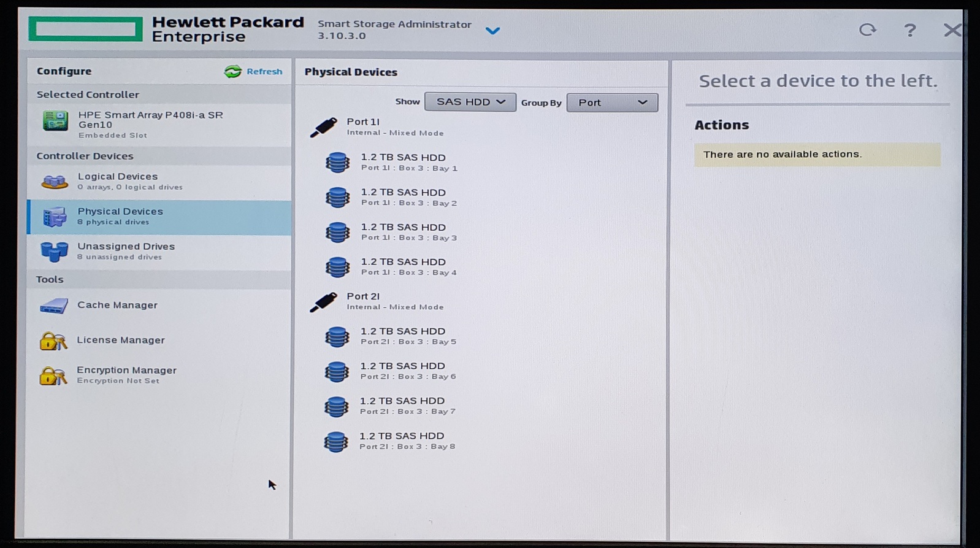
Task: Close Smart Storage Administrator with the X
Action: click(x=952, y=30)
